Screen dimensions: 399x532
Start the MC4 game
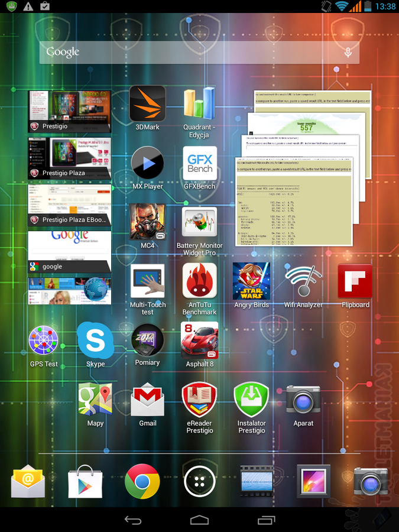point(147,226)
